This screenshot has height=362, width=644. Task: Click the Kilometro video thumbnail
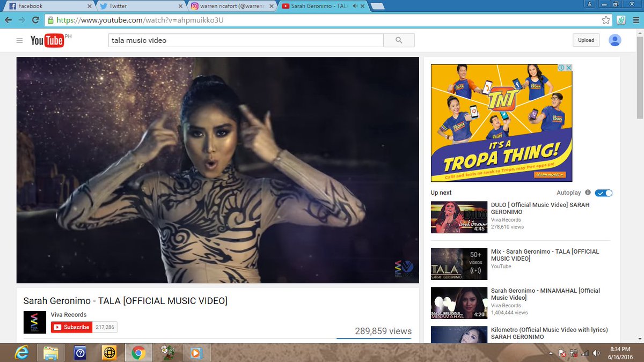(459, 335)
